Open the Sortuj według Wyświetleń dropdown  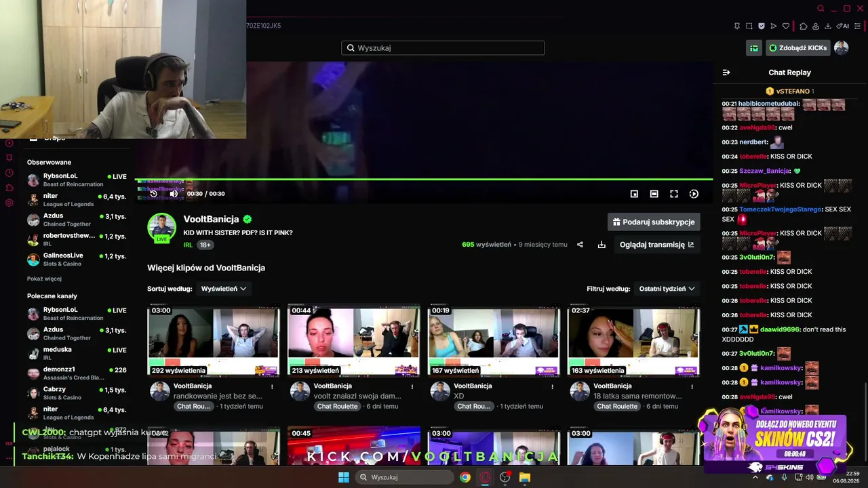pyautogui.click(x=224, y=289)
